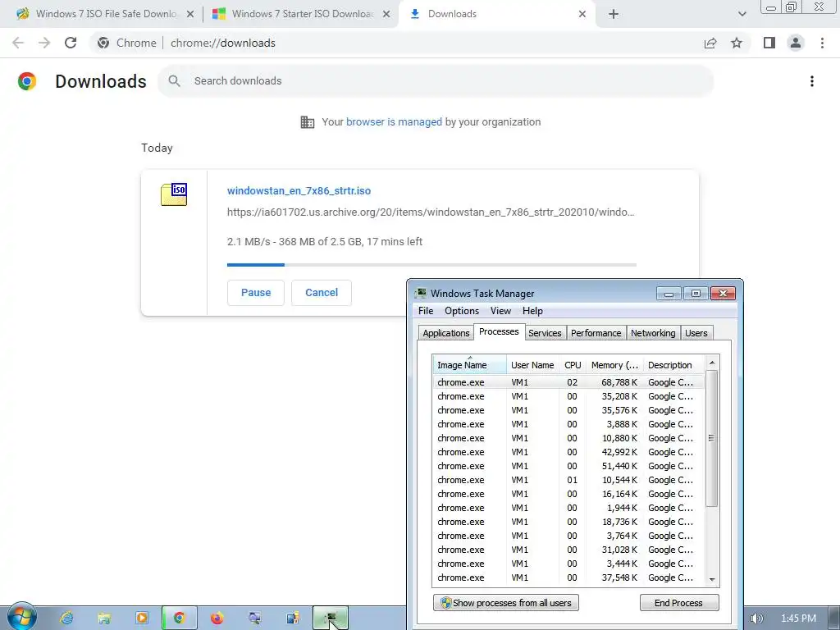This screenshot has height=630, width=840.
Task: Click the archive.org download source URL
Action: coord(431,212)
